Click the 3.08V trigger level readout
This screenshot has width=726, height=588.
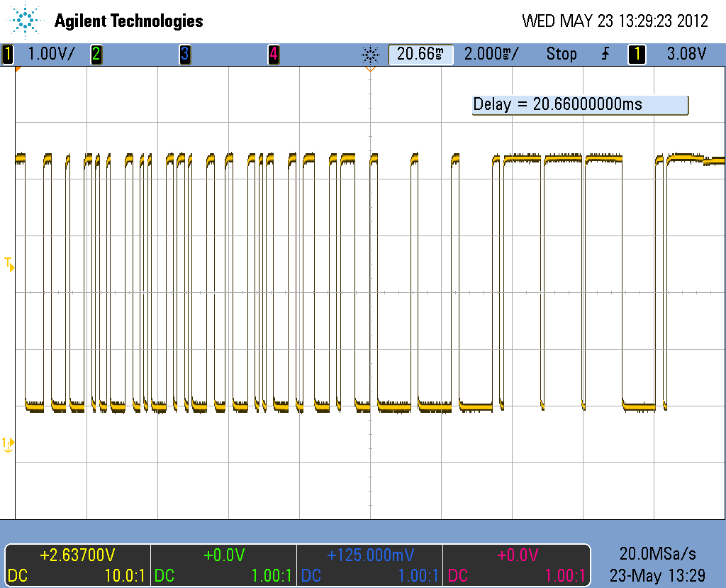tap(686, 54)
